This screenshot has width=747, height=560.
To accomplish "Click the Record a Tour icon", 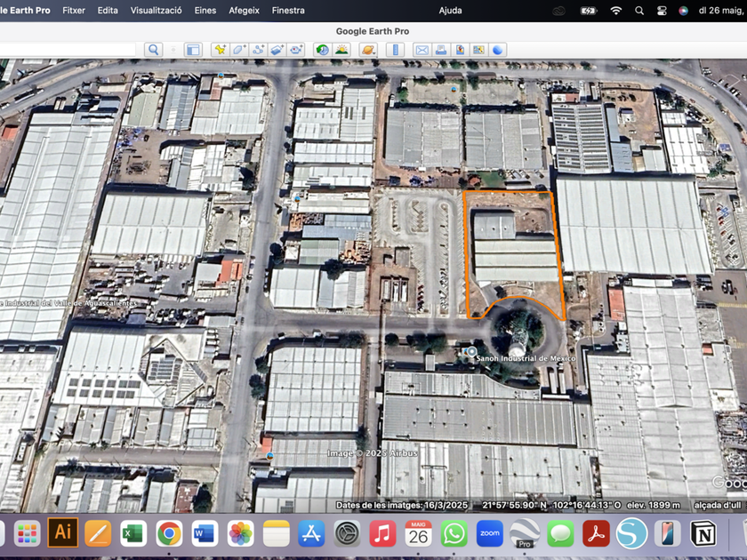I will (296, 50).
